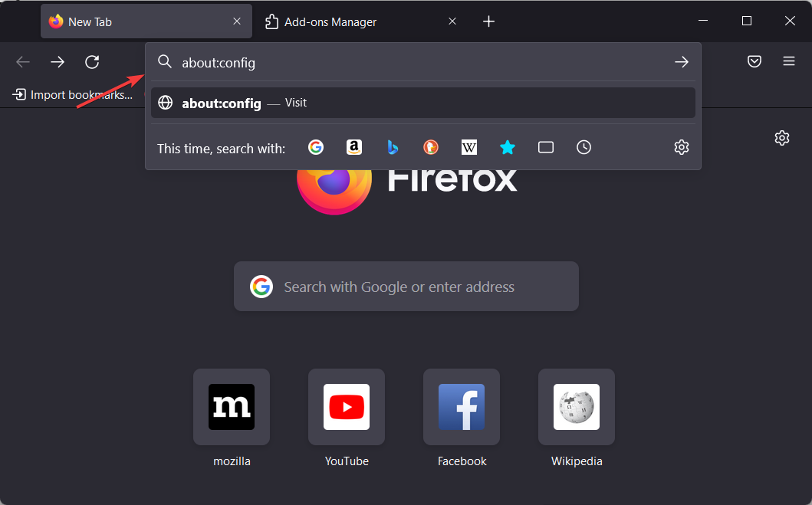Search within Bookmarks using star icon
The width and height of the screenshot is (812, 505).
pos(508,147)
